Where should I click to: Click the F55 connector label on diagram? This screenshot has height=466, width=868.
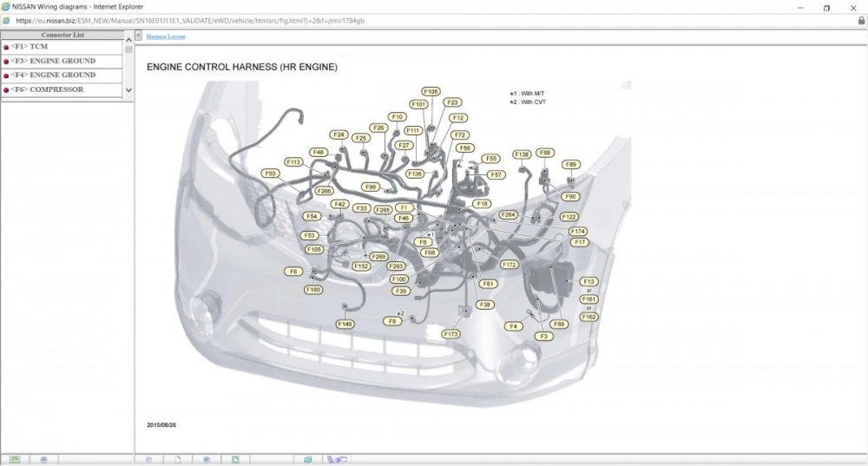coord(491,158)
